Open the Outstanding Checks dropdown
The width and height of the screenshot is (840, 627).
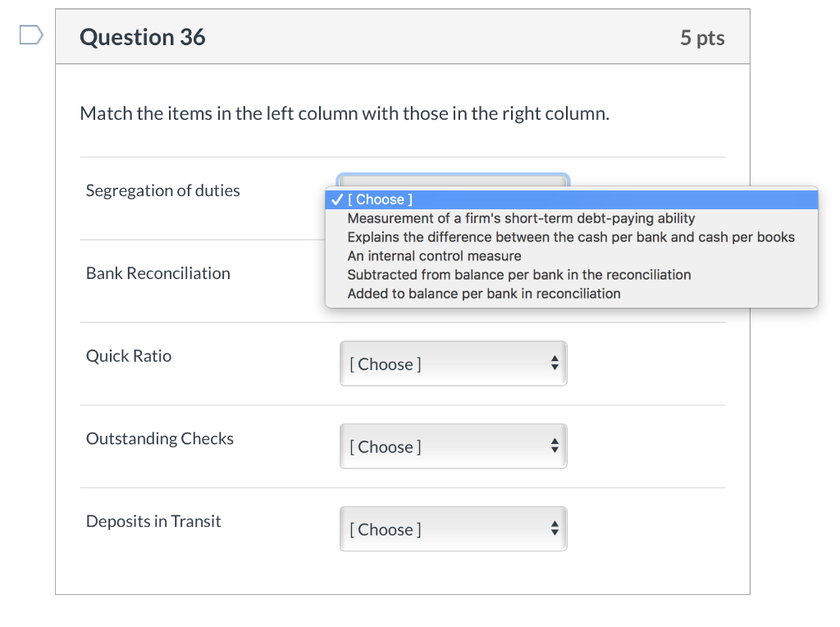[453, 446]
